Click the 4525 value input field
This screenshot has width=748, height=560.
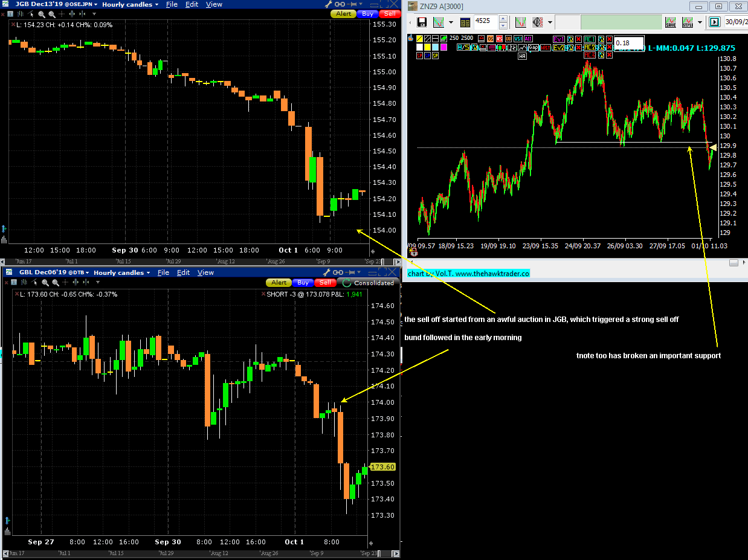[486, 22]
